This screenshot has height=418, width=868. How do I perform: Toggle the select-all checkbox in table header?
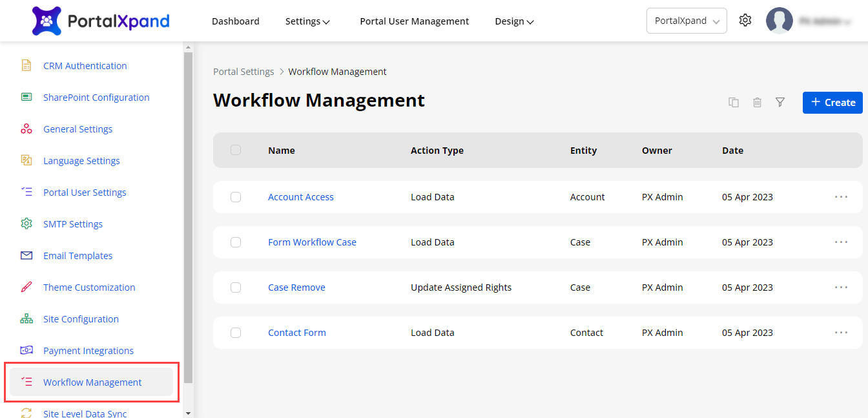coord(236,150)
